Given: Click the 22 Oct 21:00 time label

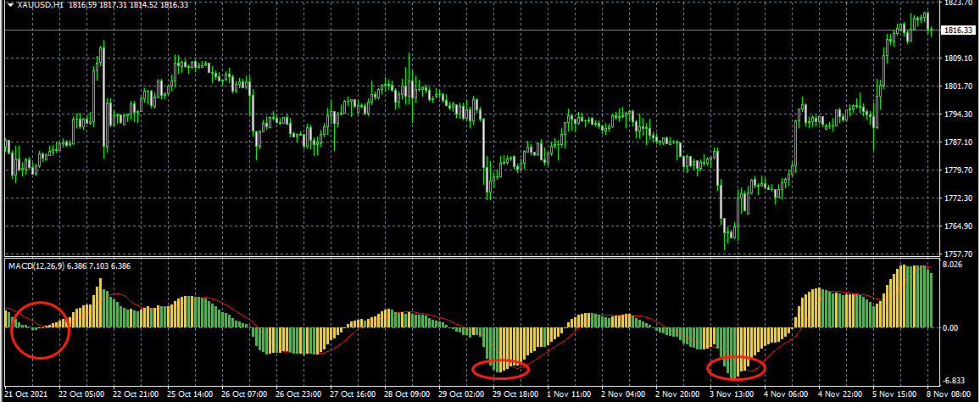Looking at the screenshot, I should tap(135, 395).
